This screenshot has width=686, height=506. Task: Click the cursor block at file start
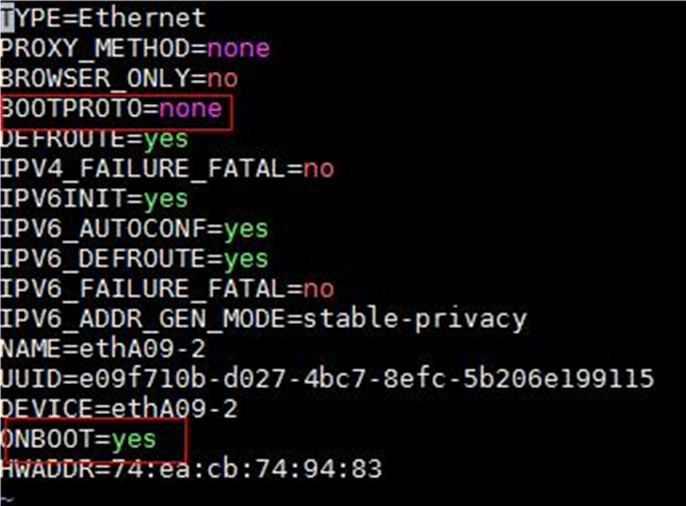click(7, 19)
